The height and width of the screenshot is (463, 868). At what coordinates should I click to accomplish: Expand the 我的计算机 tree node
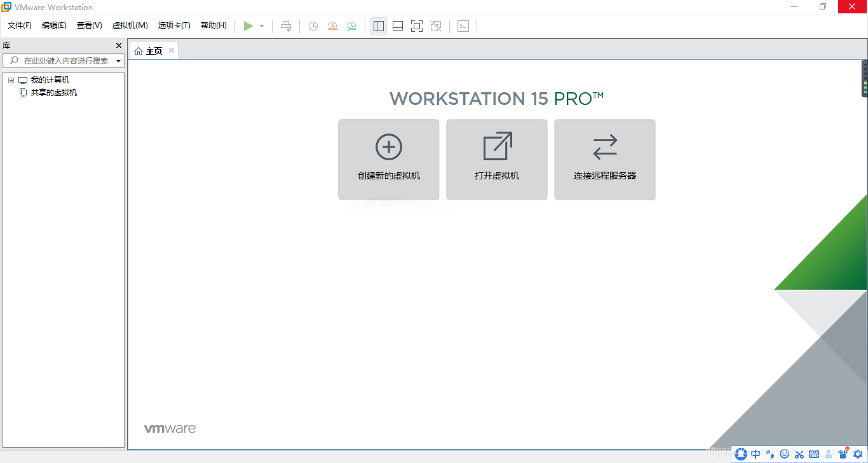pos(11,80)
